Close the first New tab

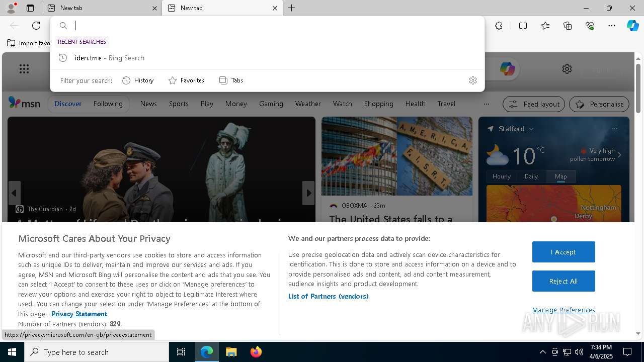point(154,8)
